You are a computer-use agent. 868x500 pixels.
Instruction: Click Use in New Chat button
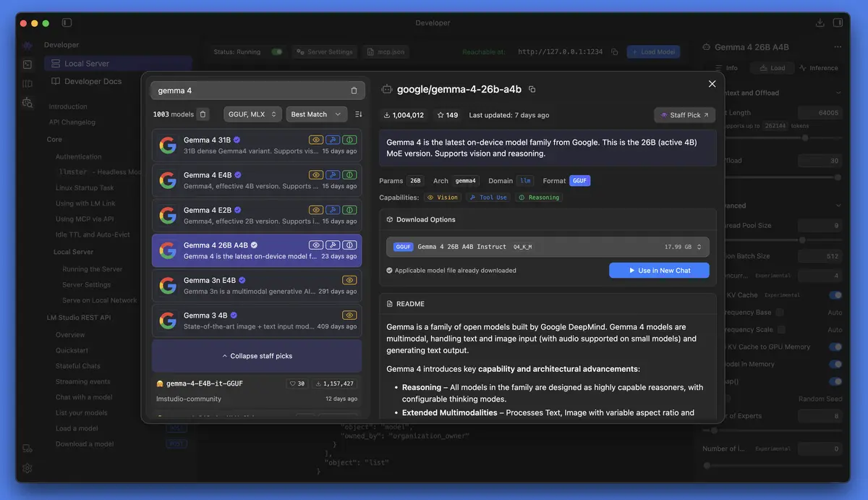coord(659,271)
